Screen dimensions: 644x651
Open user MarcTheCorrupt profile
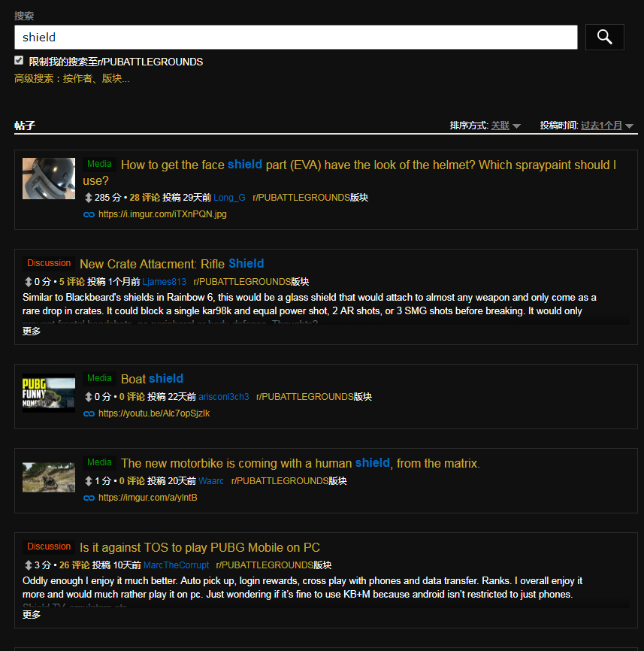coord(176,565)
